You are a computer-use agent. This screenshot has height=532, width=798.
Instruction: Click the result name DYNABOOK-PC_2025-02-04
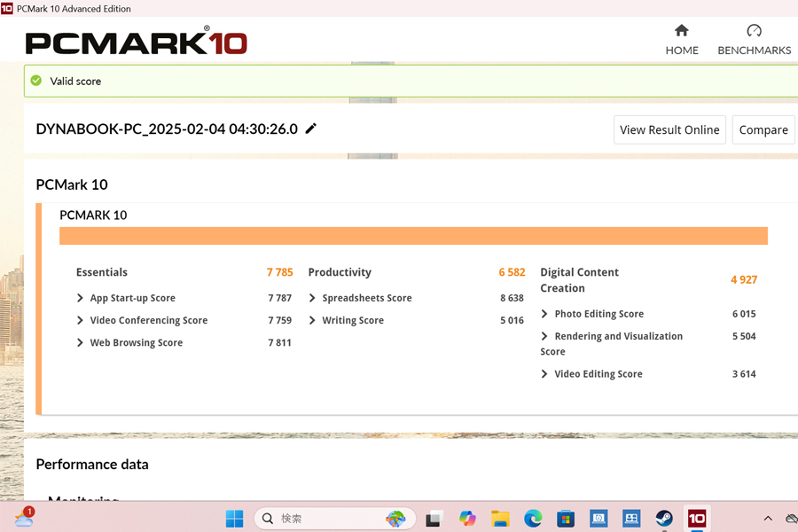[x=167, y=129]
